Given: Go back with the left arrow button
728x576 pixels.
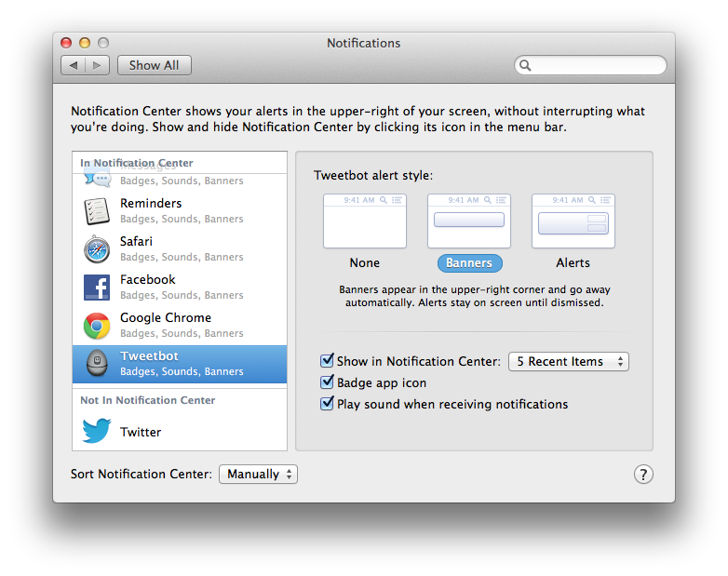Looking at the screenshot, I should click(74, 65).
